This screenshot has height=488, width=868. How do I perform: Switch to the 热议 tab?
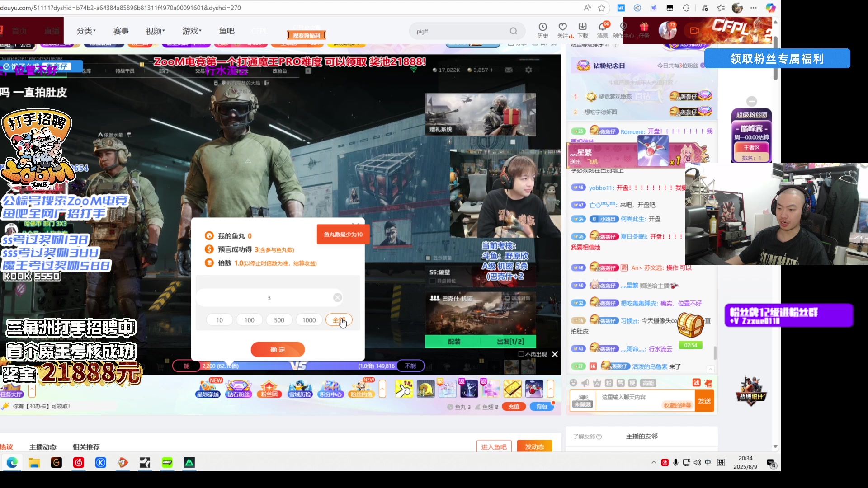6,446
